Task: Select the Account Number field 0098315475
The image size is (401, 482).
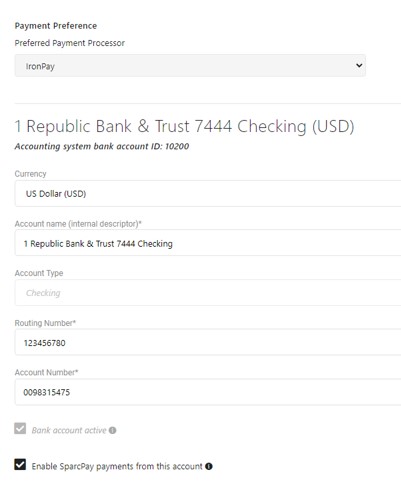Action: click(208, 392)
